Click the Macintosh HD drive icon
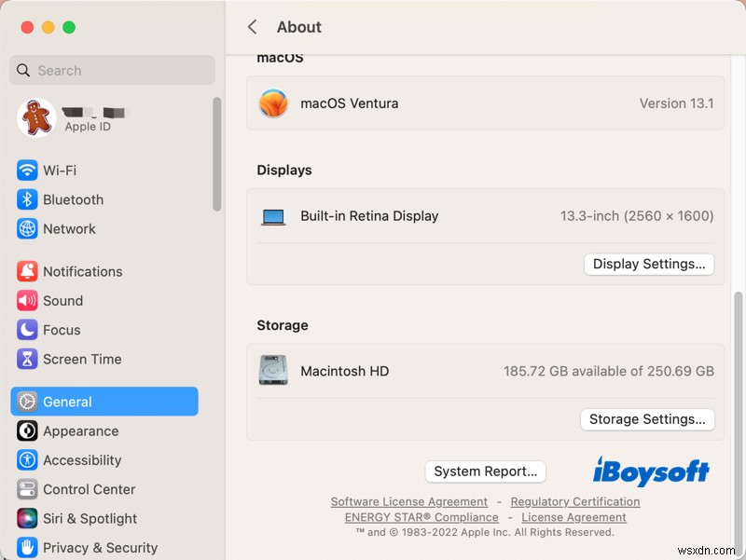The image size is (746, 560). pyautogui.click(x=273, y=370)
